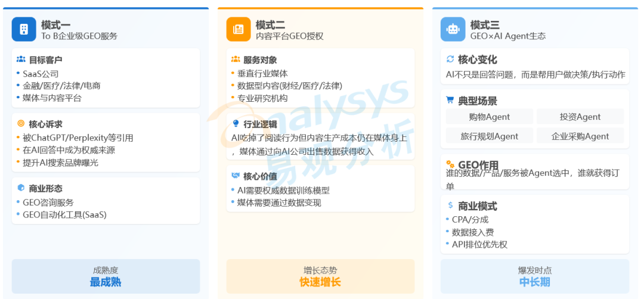The width and height of the screenshot is (644, 299).
Task: Click the 专业研究机构 bullet
Action: 262,98
